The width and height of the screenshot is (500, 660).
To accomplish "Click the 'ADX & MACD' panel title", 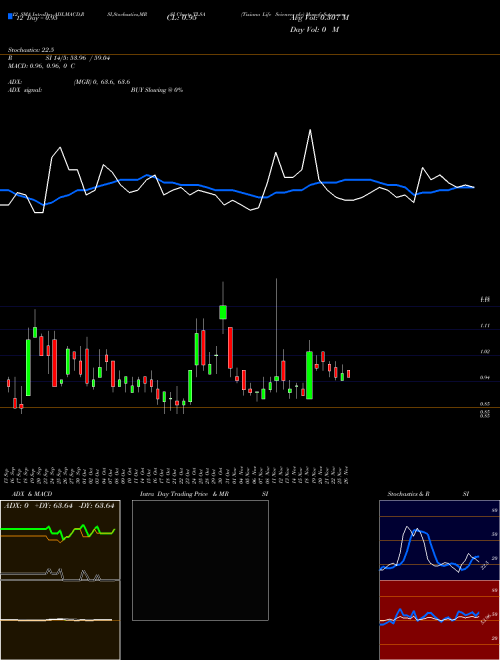I will click(x=32, y=494).
